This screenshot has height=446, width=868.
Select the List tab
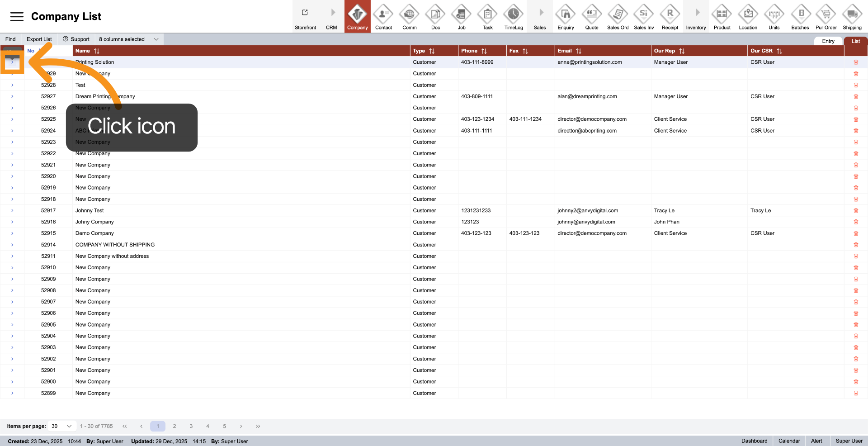pyautogui.click(x=855, y=41)
